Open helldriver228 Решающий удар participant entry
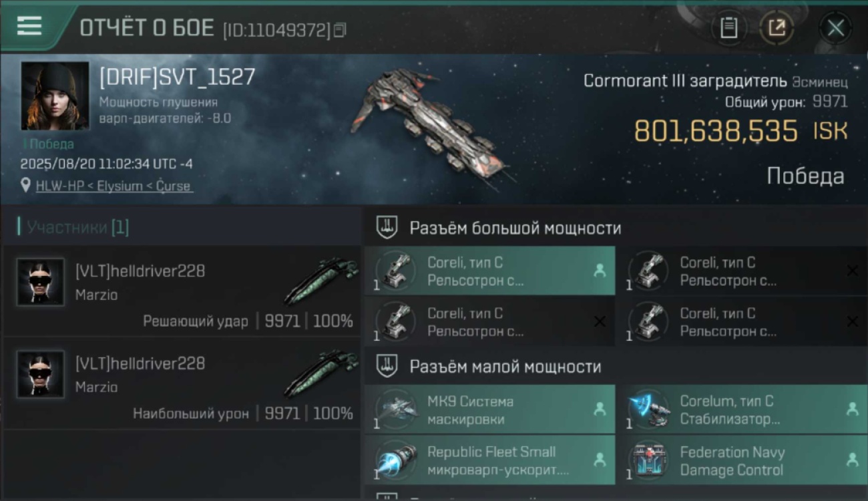 (182, 291)
